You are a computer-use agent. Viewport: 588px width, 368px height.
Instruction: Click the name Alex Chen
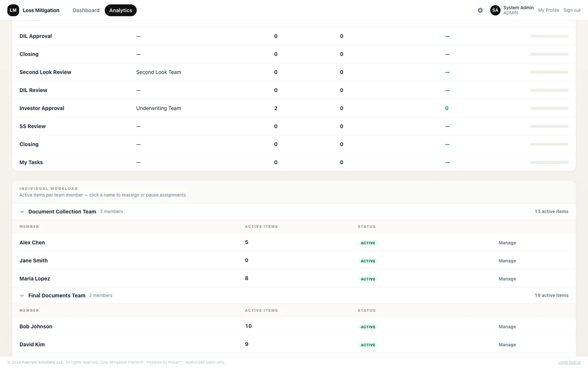(32, 242)
